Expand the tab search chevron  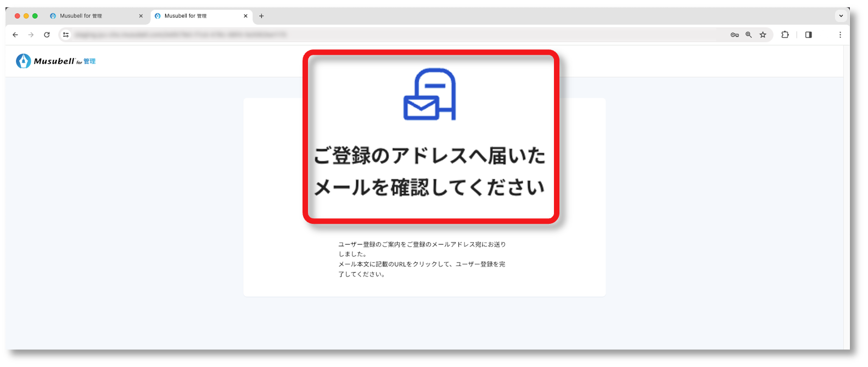[841, 16]
